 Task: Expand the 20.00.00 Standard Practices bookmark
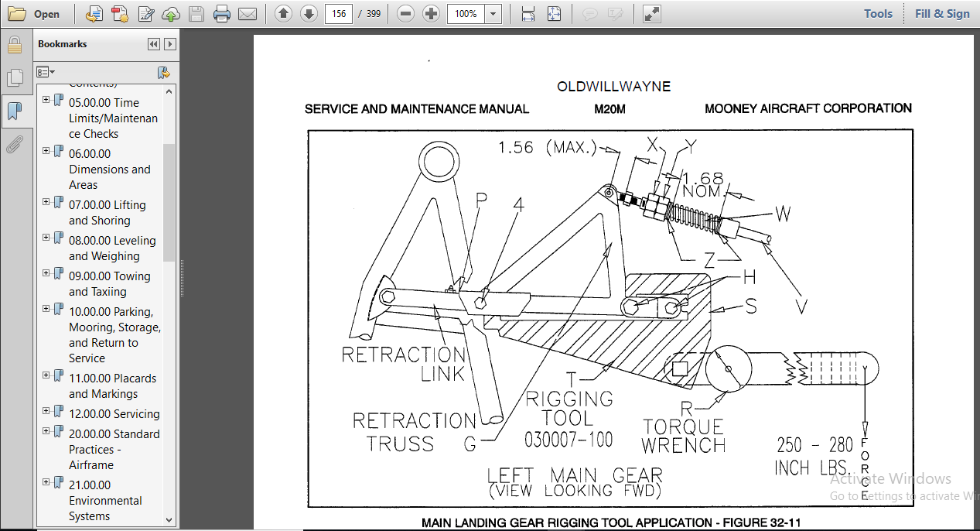coord(46,431)
